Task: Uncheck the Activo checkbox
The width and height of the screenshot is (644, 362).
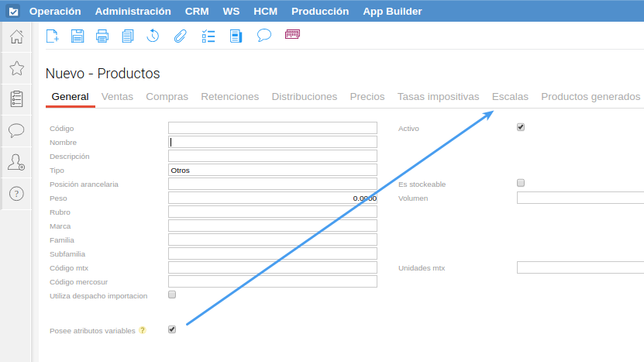Action: 521,127
